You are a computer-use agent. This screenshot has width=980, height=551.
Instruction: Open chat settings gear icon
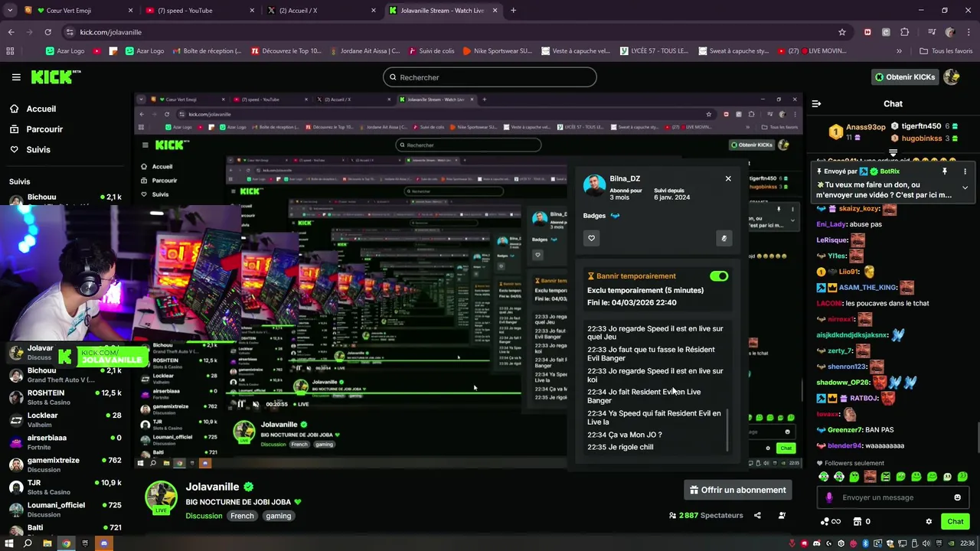929,522
